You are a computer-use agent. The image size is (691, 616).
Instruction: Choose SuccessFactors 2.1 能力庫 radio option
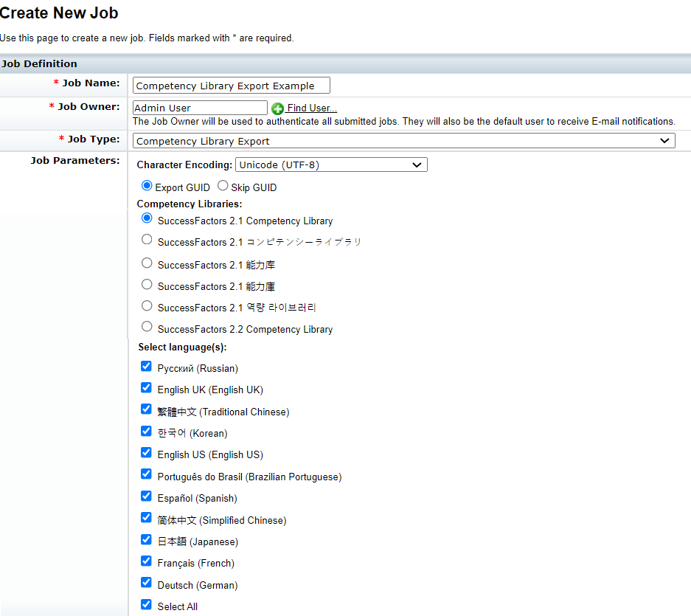coord(147,285)
